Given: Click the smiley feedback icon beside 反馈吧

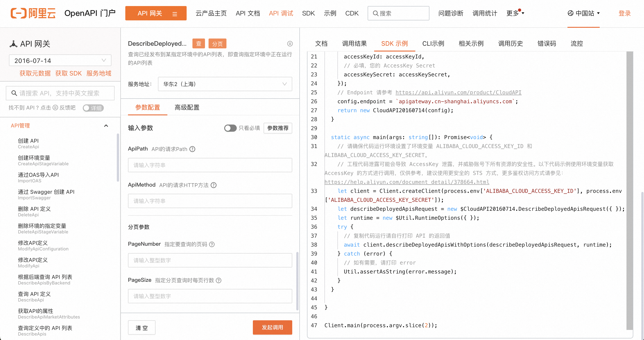Looking at the screenshot, I should click(x=55, y=108).
